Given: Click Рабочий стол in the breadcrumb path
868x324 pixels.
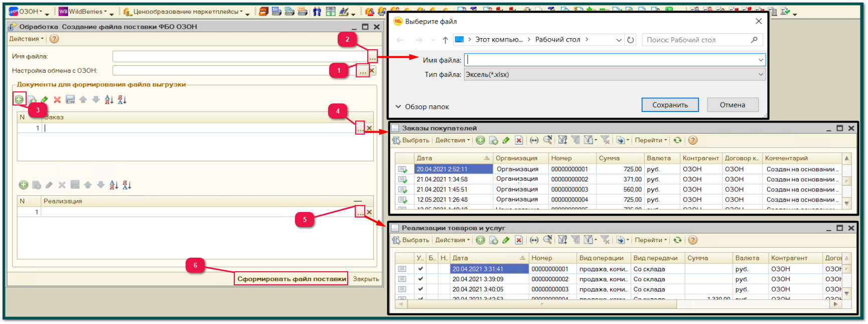Looking at the screenshot, I should 557,39.
